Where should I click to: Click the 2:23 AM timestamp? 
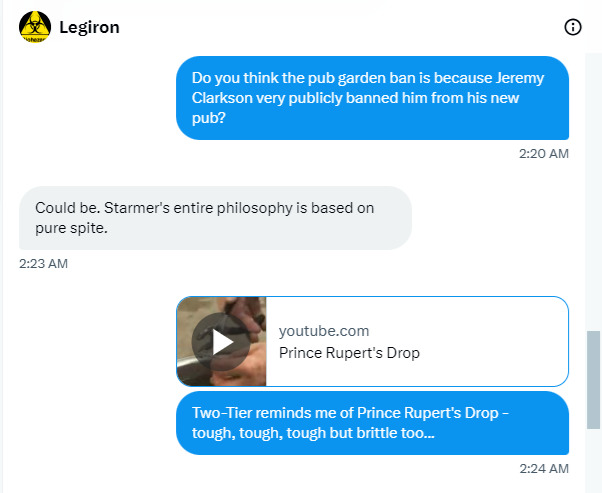tap(43, 264)
